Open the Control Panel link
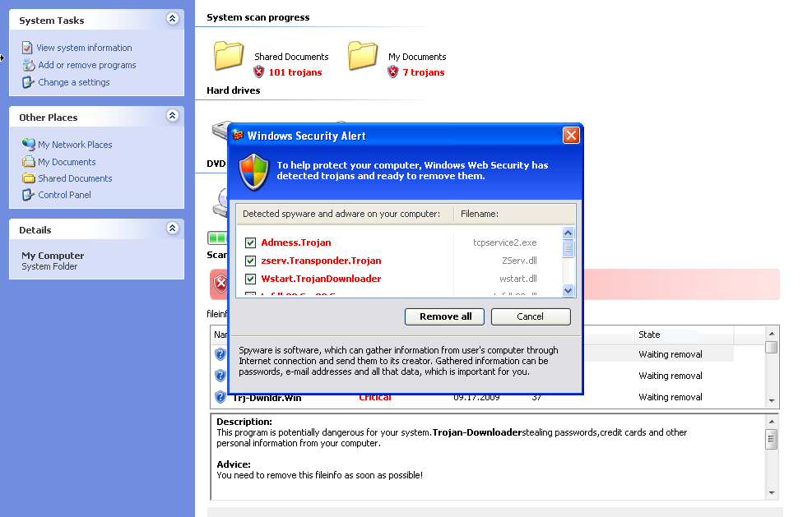The image size is (812, 517). tap(64, 195)
